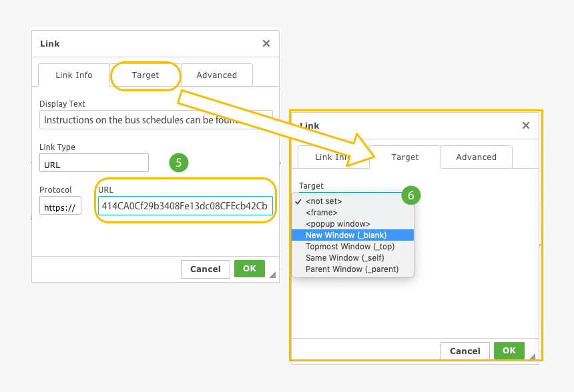574x392 pixels.
Task: Switch to Advanced tab in the URL dialog
Action: (216, 75)
